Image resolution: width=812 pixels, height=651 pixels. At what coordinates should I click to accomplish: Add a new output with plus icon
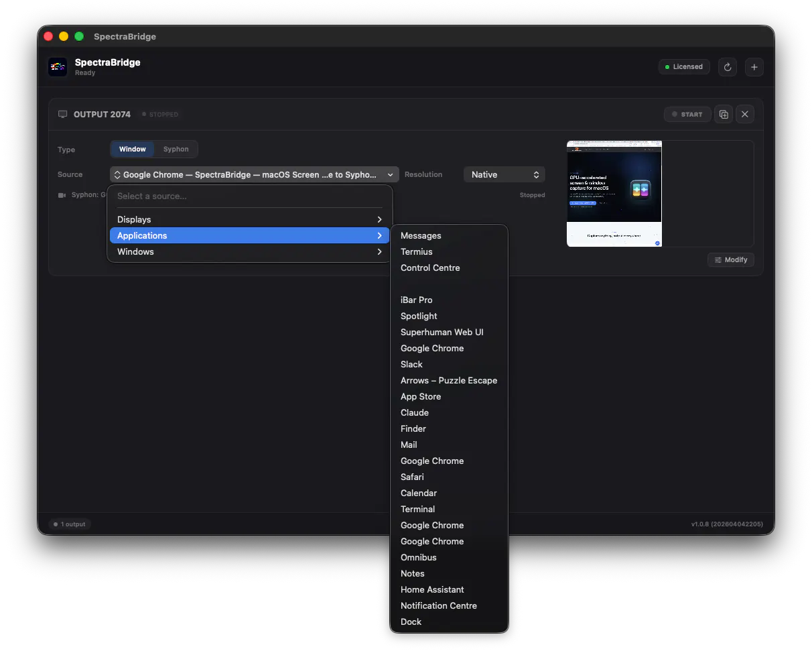point(754,67)
